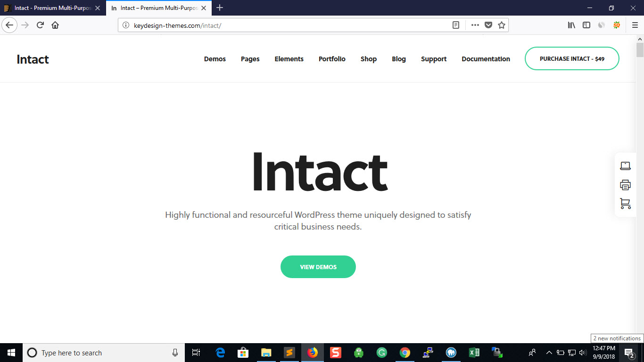This screenshot has width=644, height=362.
Task: Bookmark this page with the star icon
Action: pos(502,25)
